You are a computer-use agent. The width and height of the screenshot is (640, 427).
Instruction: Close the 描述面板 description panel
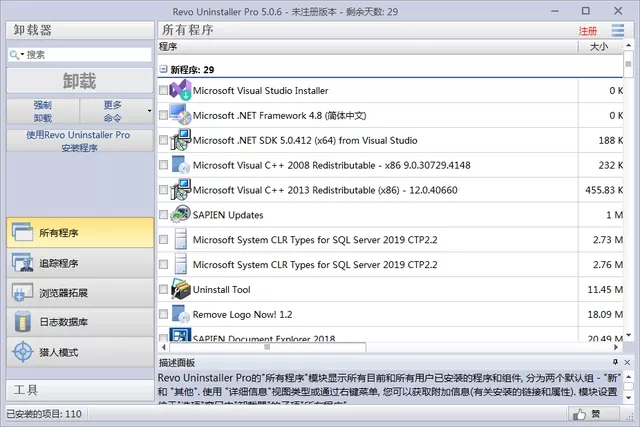[627, 363]
